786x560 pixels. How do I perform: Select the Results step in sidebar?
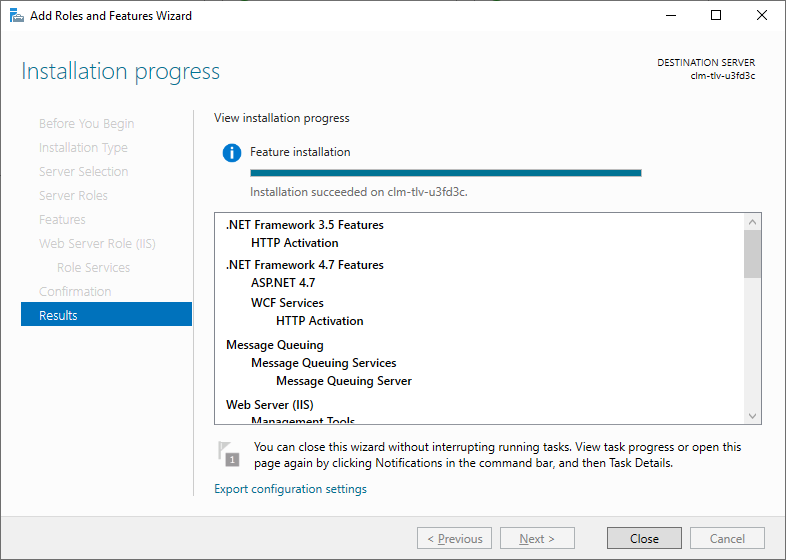coord(106,314)
